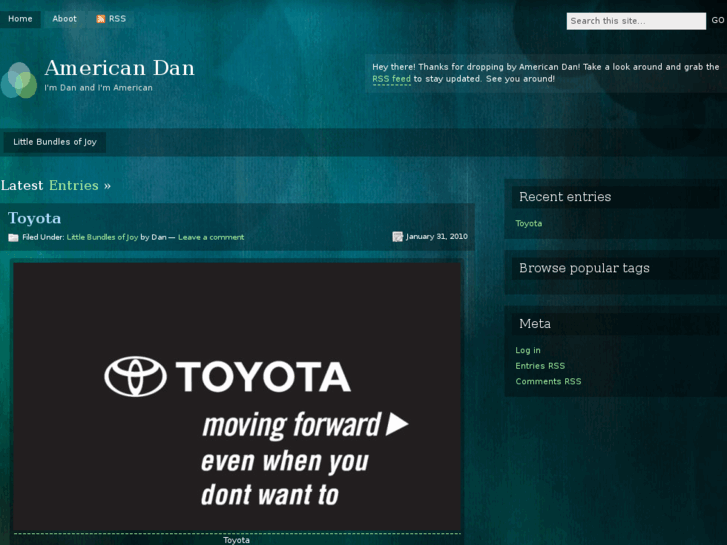Click the overlapping circles site logo
The height and width of the screenshot is (545, 727).
19,80
